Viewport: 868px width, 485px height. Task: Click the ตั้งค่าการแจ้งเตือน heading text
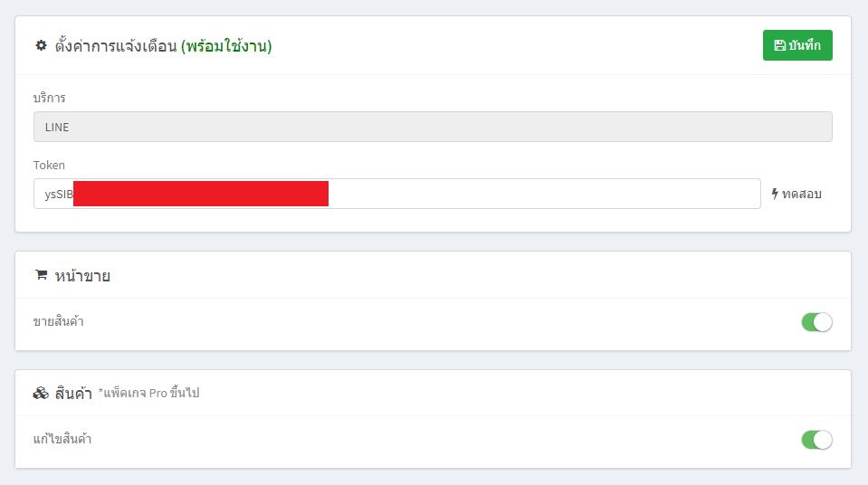click(114, 46)
